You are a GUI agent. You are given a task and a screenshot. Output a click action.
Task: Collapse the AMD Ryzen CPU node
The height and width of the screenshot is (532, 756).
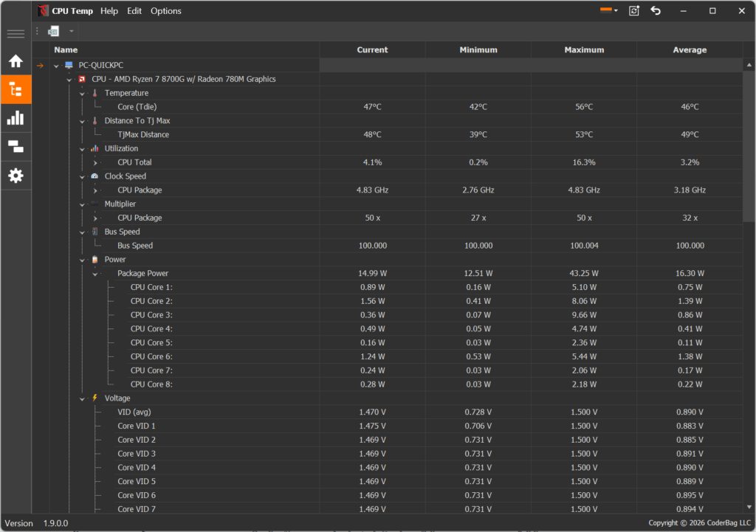pos(69,80)
